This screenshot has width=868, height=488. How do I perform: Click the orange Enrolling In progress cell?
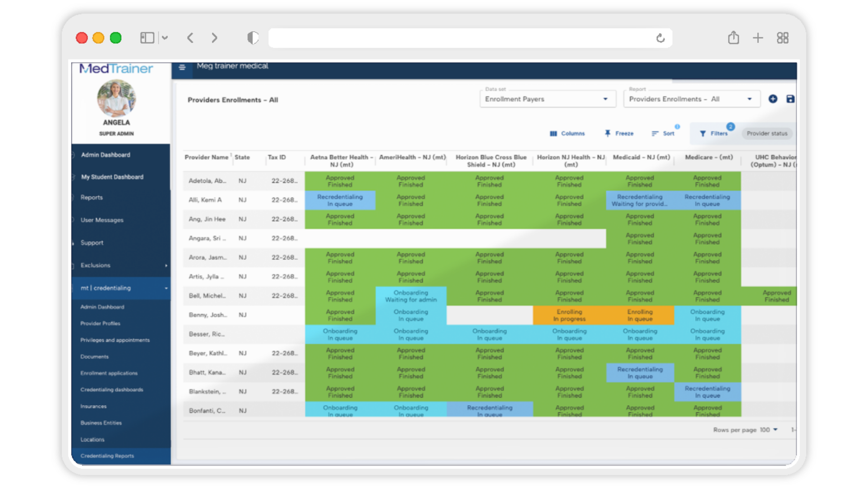569,315
